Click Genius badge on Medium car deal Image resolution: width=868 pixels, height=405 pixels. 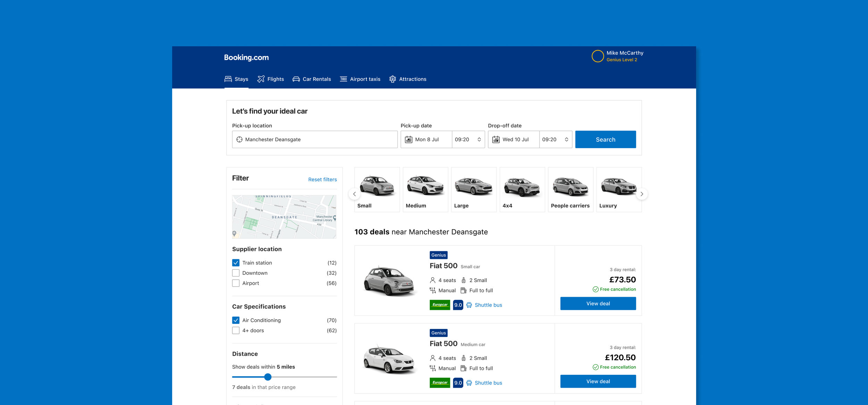(x=439, y=333)
